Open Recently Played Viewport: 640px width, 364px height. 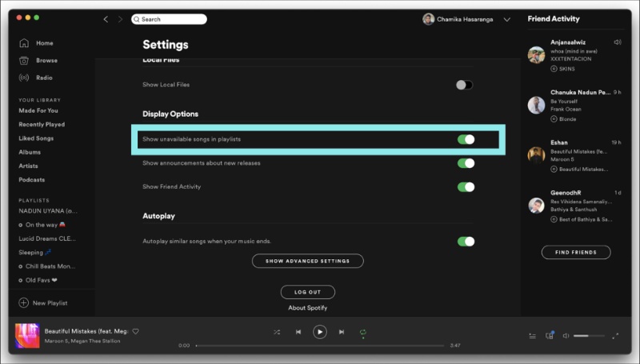[x=42, y=125]
